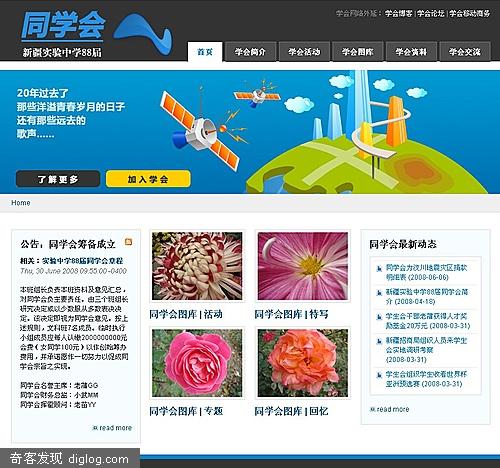Open the 首页 tab

[205, 52]
